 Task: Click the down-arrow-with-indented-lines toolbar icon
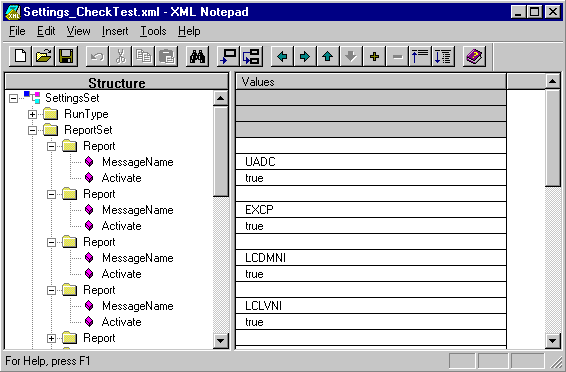pos(443,56)
